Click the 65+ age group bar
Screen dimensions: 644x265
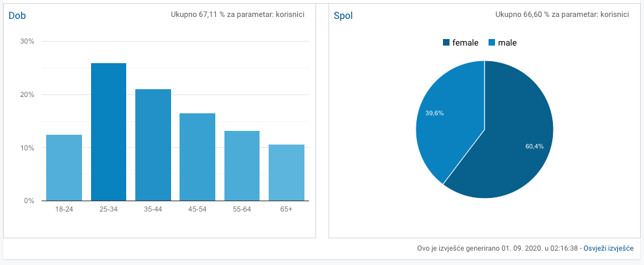286,173
